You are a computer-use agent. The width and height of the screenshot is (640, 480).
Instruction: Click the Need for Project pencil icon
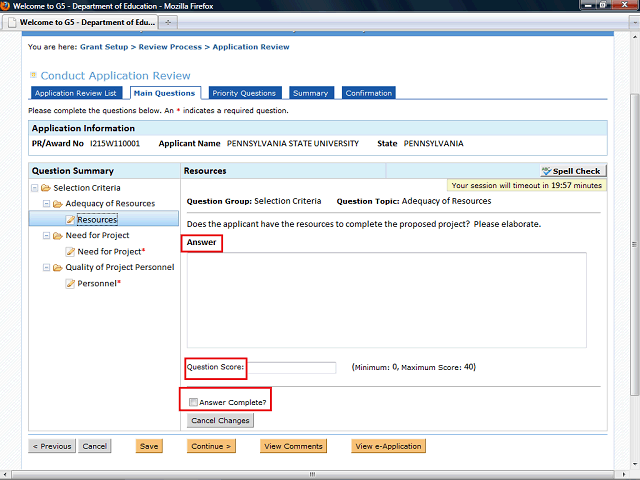tap(70, 252)
